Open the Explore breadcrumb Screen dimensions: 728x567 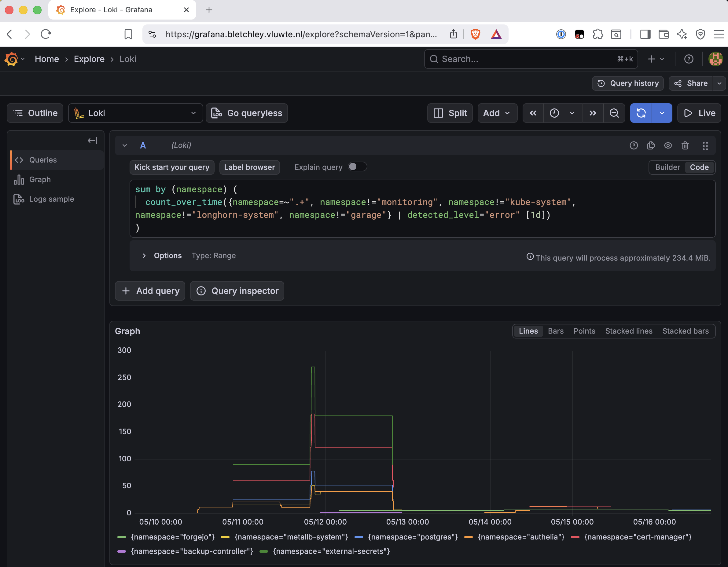pos(89,59)
